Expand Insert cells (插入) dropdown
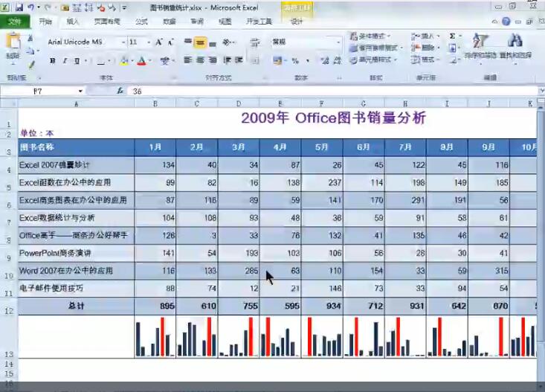The image size is (545, 392). pyautogui.click(x=426, y=36)
